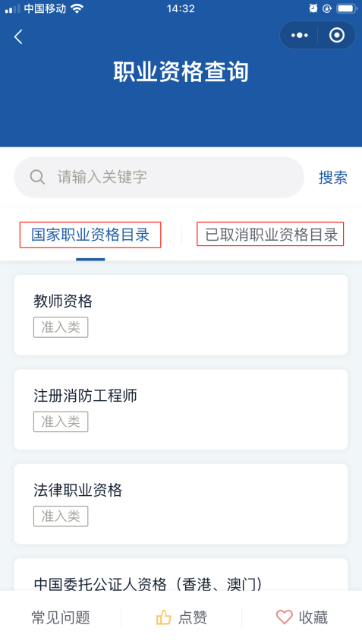This screenshot has width=362, height=644.
Task: Click the 搜索 button
Action: tap(333, 178)
